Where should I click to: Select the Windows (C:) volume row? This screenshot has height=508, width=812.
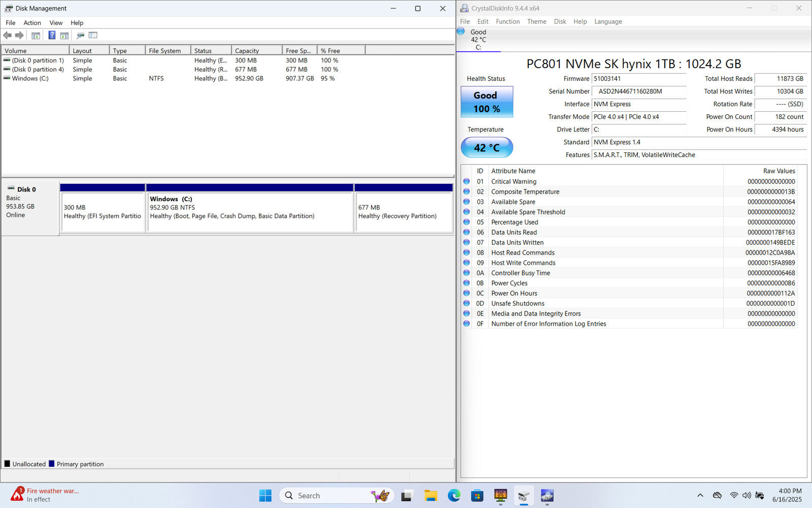pos(30,79)
